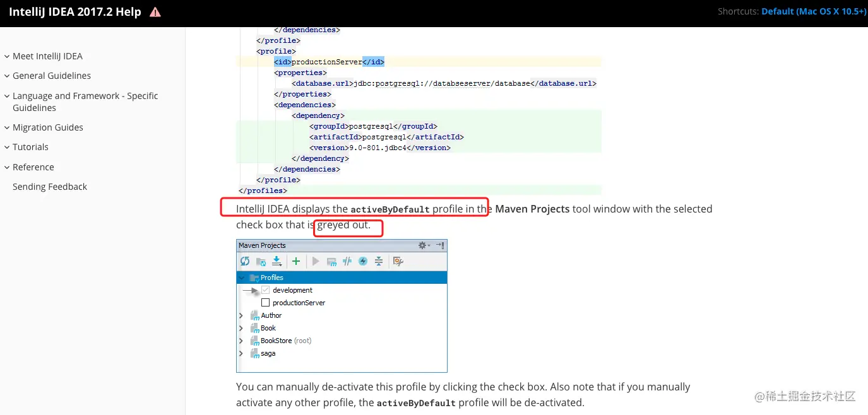Click the BookStore Maven module icon
This screenshot has height=415, width=868.
(x=255, y=341)
